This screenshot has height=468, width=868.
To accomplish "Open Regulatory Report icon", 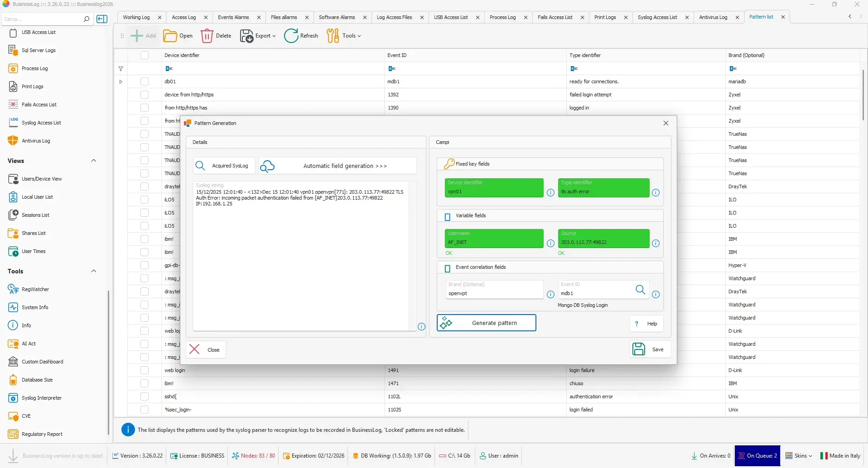I will pyautogui.click(x=13, y=434).
